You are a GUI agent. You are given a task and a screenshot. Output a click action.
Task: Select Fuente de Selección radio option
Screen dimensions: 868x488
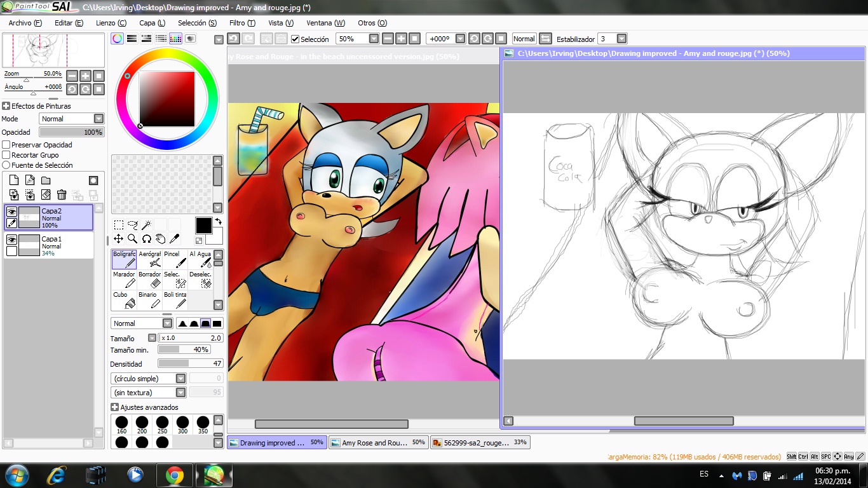pyautogui.click(x=6, y=165)
